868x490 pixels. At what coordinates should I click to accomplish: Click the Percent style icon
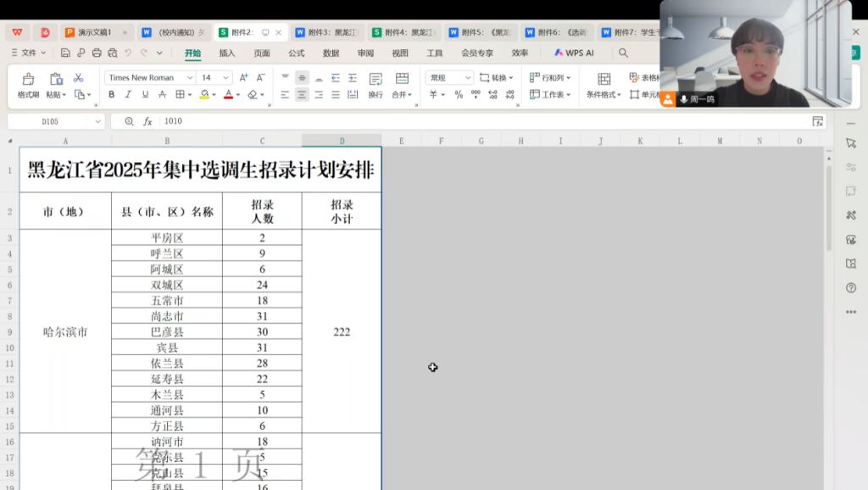tap(459, 95)
